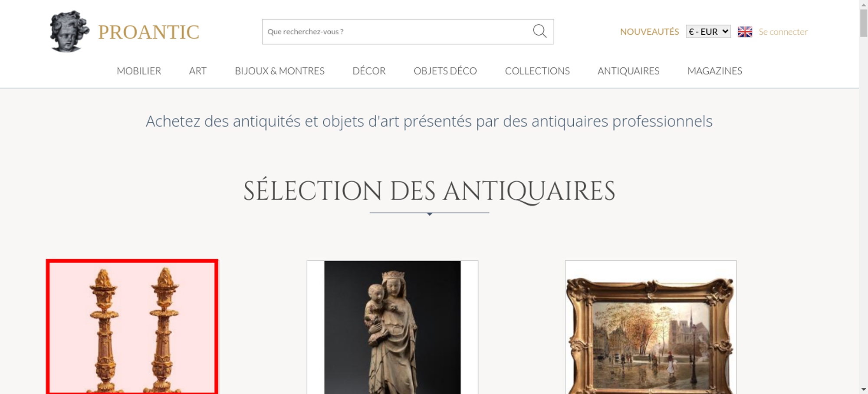Open the COLLECTIONS menu
The width and height of the screenshot is (868, 394).
pyautogui.click(x=537, y=71)
